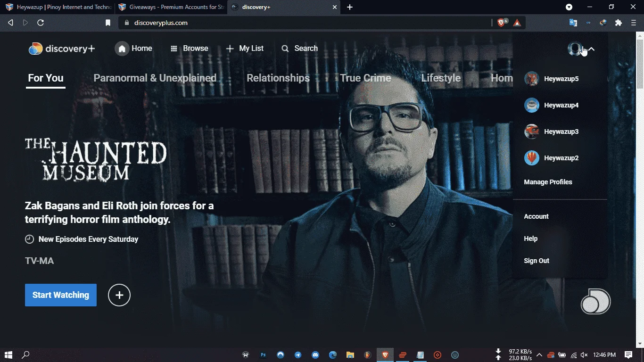Click the discovery+ logo
The width and height of the screenshot is (644, 362).
coord(62,49)
